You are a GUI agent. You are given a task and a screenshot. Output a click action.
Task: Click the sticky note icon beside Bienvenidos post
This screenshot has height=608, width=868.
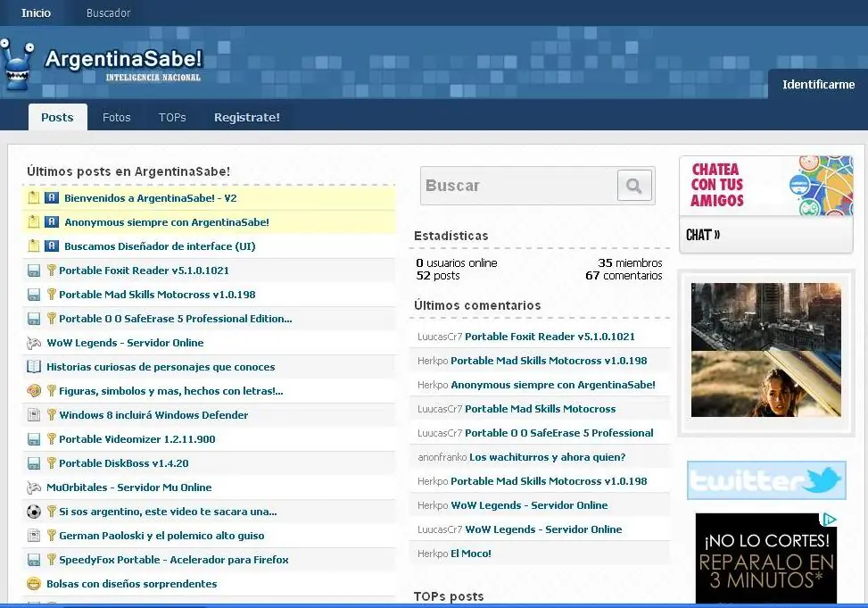click(34, 198)
